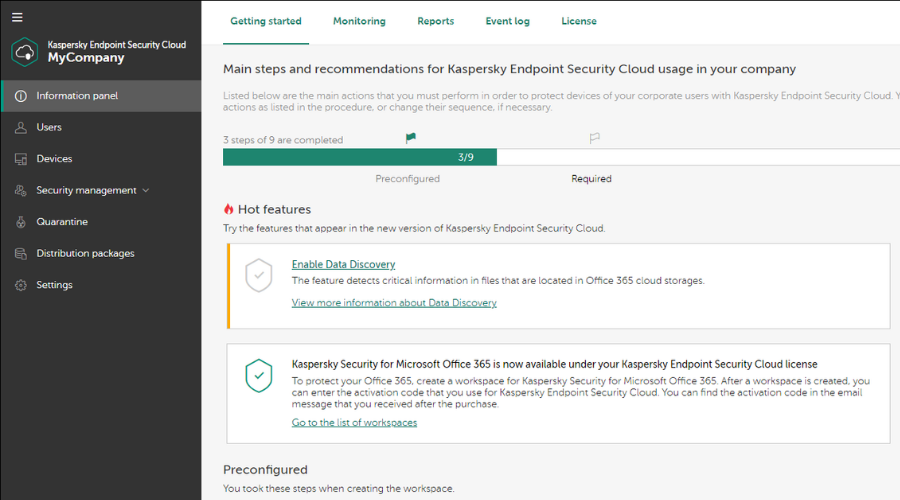Image resolution: width=900 pixels, height=500 pixels.
Task: Click the Security management icon
Action: 21,191
